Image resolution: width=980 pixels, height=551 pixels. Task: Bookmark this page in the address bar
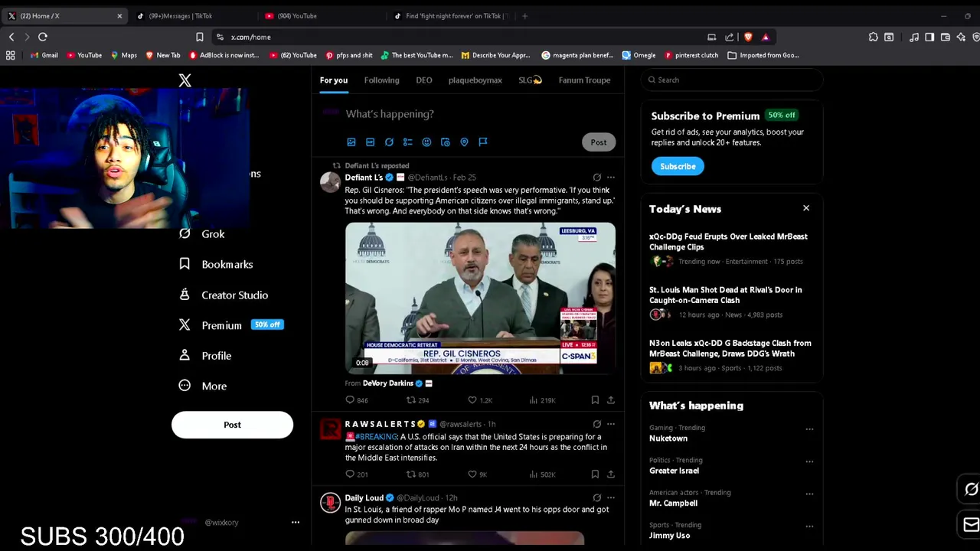[x=200, y=37]
